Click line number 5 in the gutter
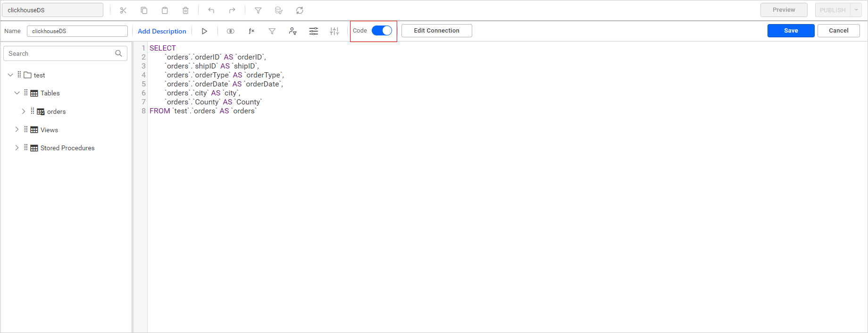The height and width of the screenshot is (333, 868). point(143,84)
